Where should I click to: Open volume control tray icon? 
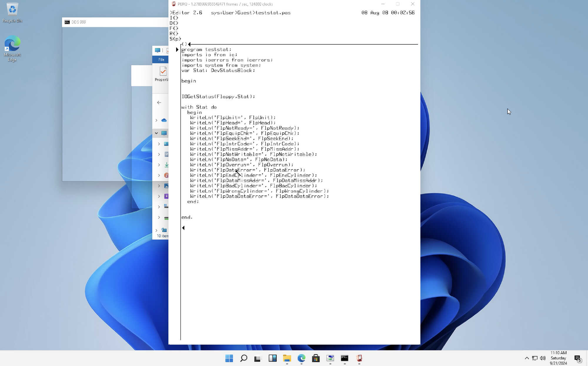[542, 358]
